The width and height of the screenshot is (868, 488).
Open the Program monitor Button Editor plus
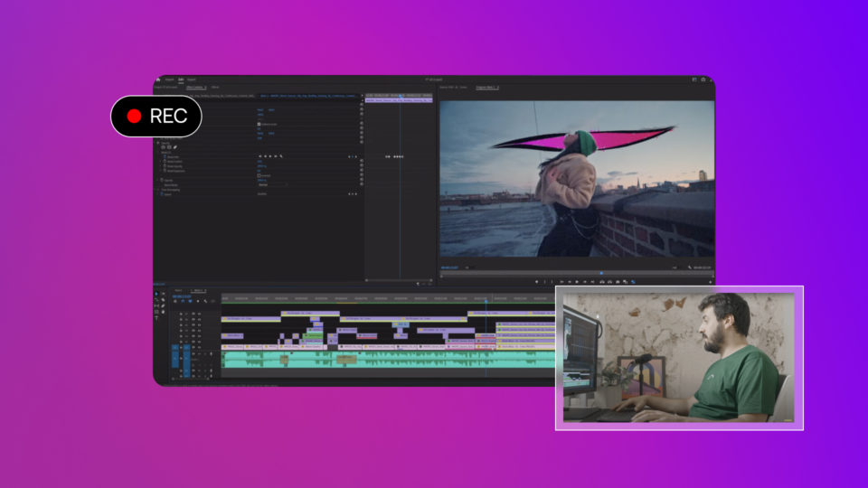click(x=711, y=282)
